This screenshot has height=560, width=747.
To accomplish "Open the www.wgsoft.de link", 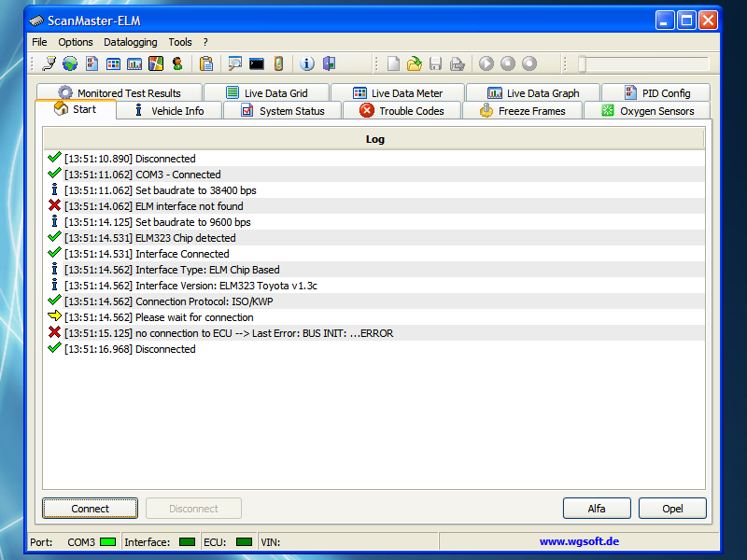I will pos(579,541).
